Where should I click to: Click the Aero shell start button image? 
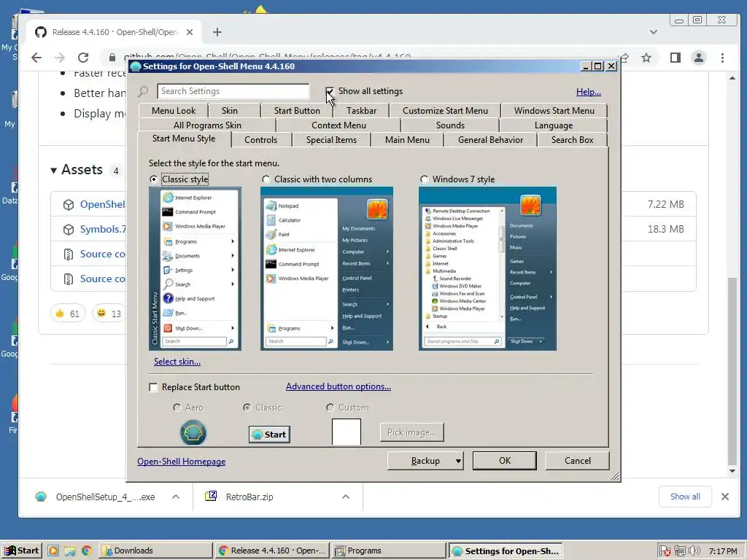coord(193,432)
